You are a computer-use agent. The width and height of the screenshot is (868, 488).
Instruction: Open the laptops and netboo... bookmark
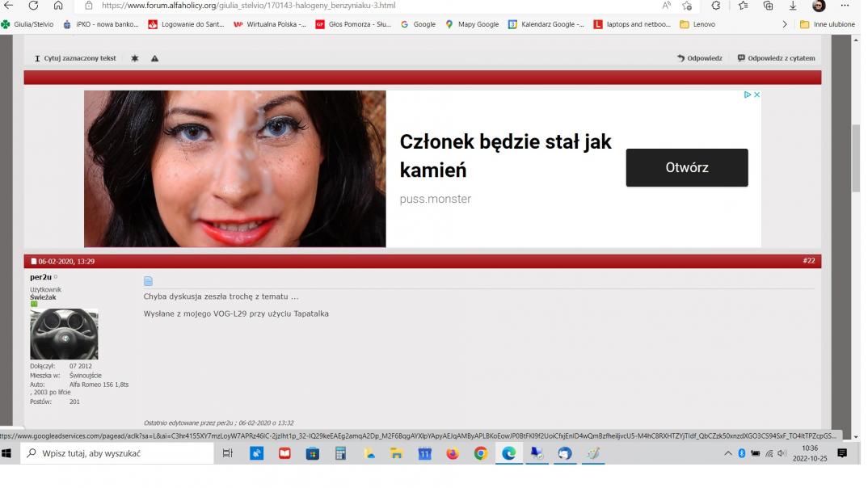(x=632, y=24)
